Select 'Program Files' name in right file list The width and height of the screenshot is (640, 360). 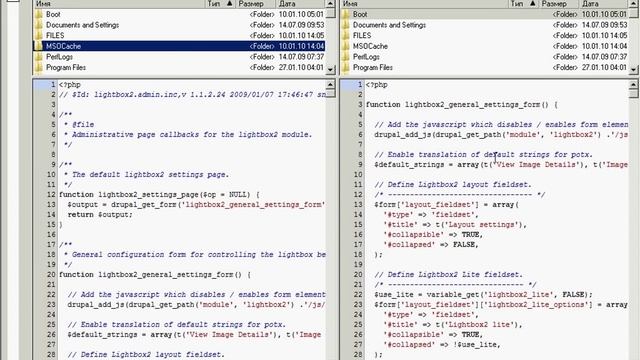click(x=373, y=67)
